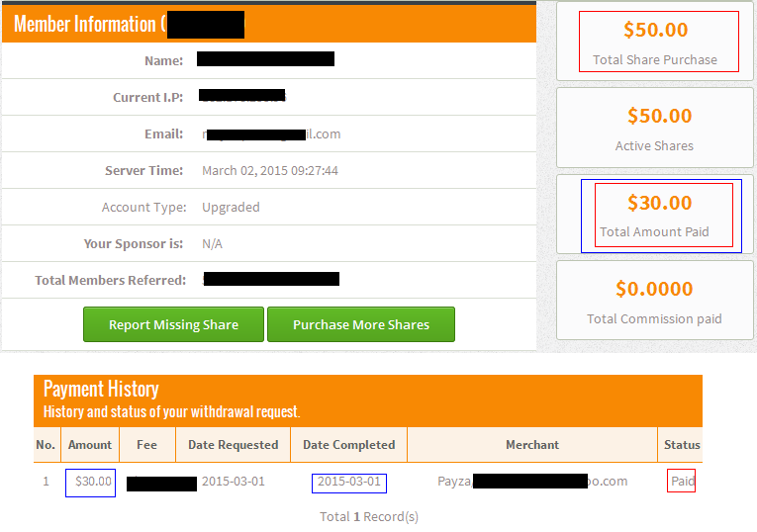
Task: Select the $50.00 Total Share Purchase card
Action: 654,43
